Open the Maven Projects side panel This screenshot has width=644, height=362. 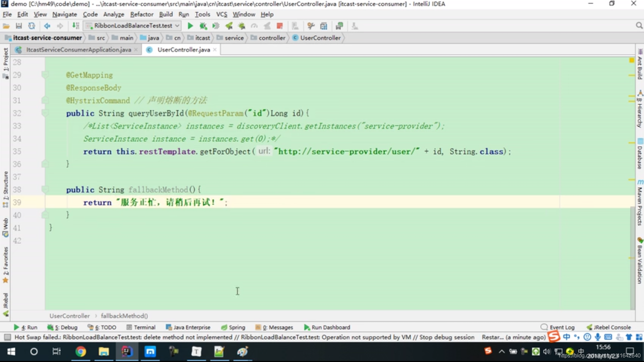pos(640,202)
